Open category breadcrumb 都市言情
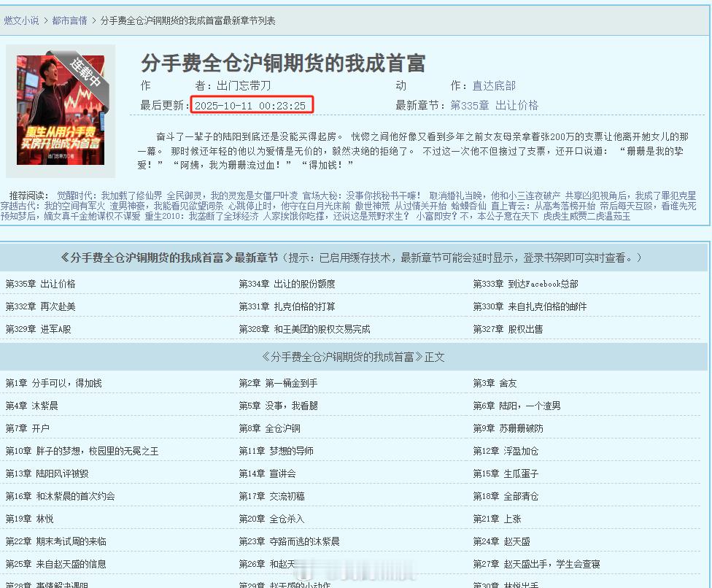 coord(70,22)
